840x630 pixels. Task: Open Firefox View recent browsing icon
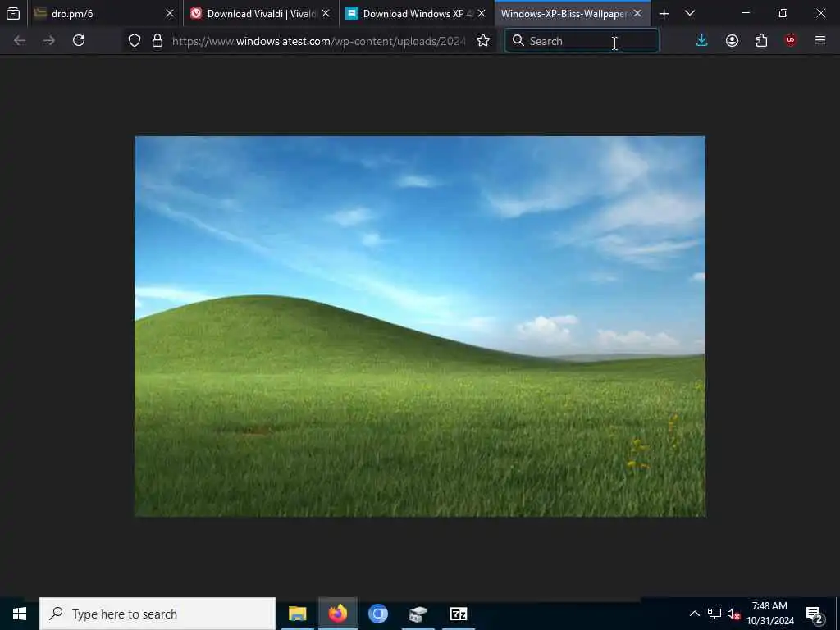[13, 13]
